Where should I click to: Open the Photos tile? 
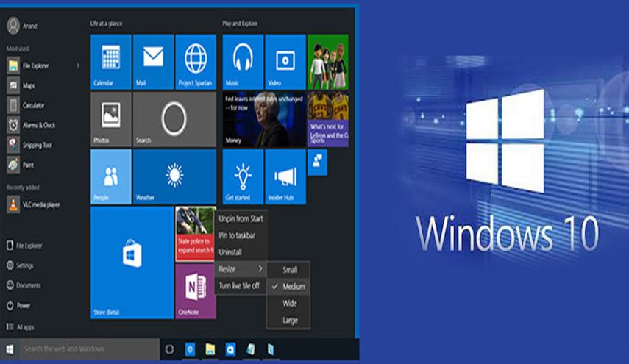[111, 119]
